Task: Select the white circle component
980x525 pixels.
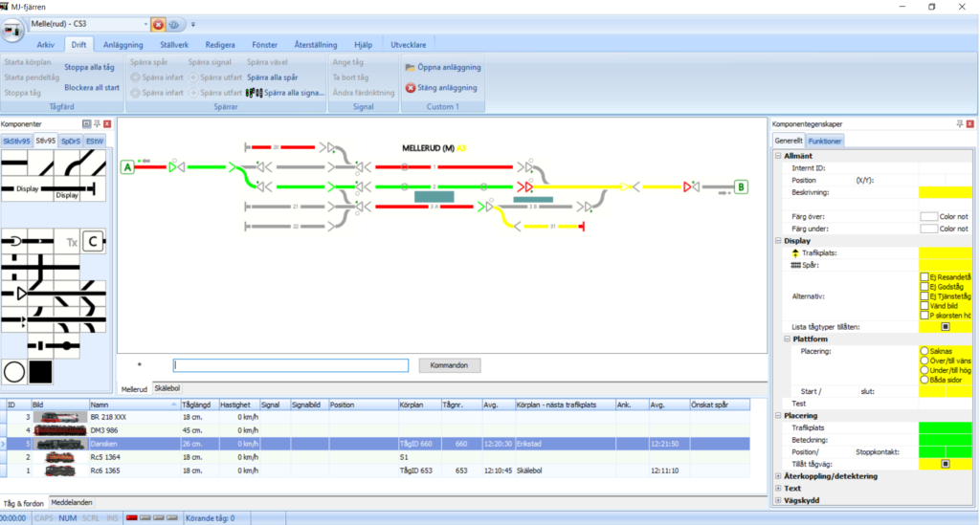Action: [14, 370]
